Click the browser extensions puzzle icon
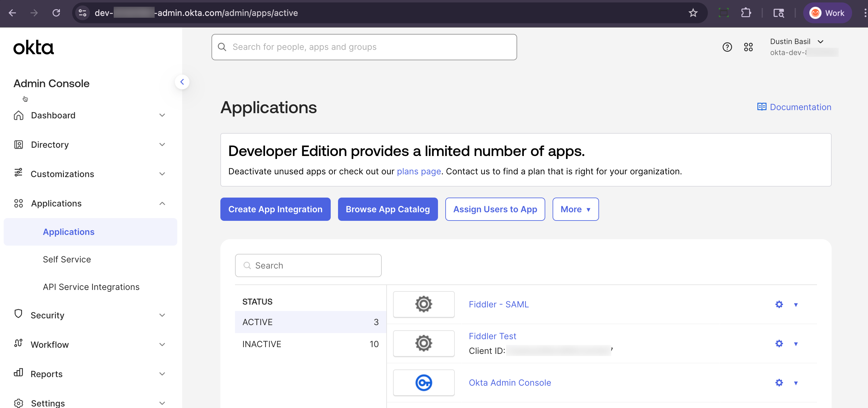This screenshot has height=408, width=868. click(x=746, y=13)
